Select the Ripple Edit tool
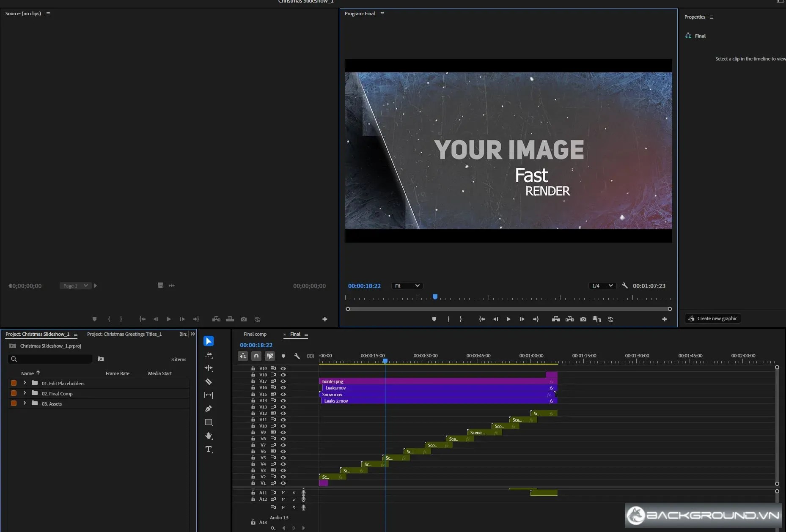The image size is (786, 532). click(209, 368)
